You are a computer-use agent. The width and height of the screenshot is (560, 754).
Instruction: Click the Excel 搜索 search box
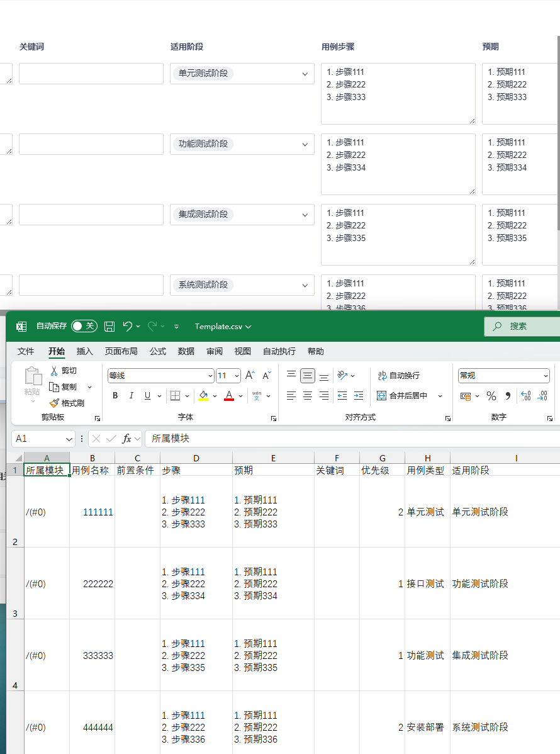coord(522,327)
